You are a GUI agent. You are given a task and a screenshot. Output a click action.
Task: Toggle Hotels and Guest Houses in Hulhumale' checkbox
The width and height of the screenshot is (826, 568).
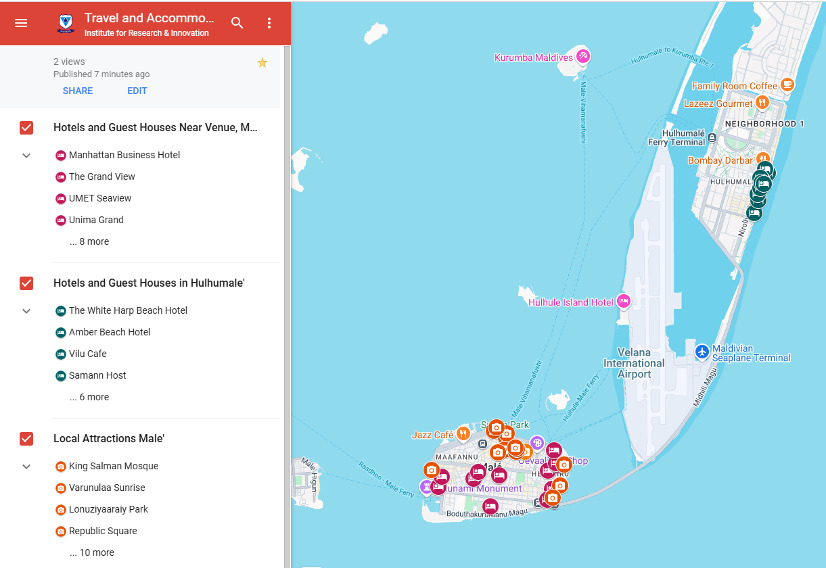27,284
